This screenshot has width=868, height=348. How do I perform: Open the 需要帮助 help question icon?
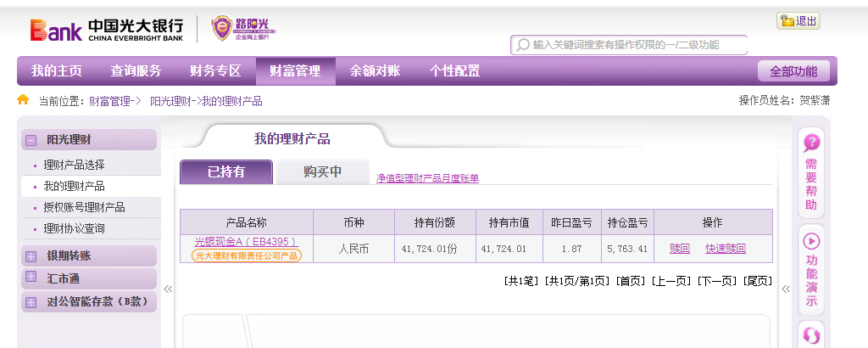click(811, 143)
